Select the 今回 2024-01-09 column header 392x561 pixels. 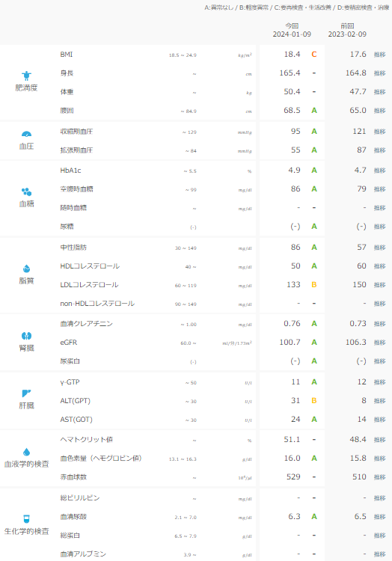click(x=292, y=30)
